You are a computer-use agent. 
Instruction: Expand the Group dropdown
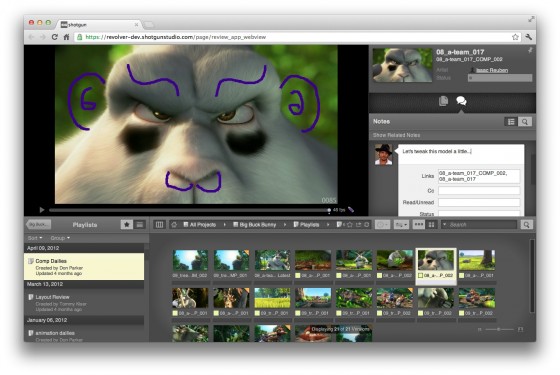coord(60,238)
